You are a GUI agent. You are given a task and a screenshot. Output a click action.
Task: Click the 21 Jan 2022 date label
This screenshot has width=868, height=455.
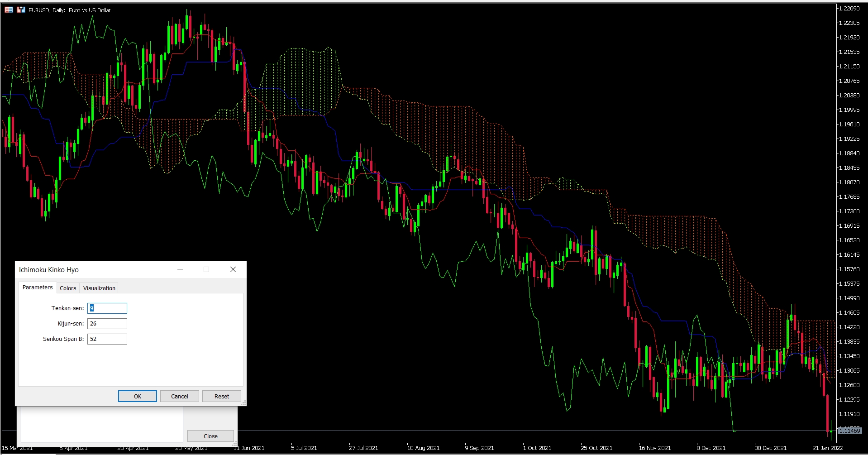pos(828,448)
